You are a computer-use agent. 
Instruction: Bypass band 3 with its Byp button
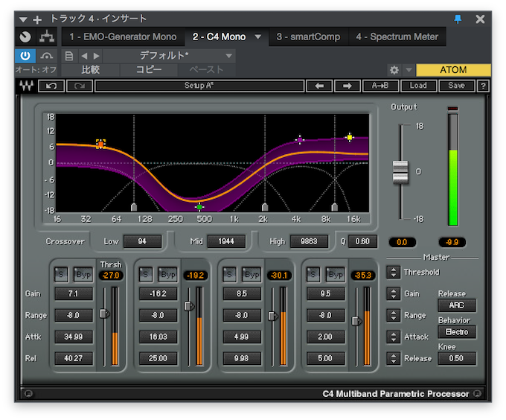click(x=252, y=275)
